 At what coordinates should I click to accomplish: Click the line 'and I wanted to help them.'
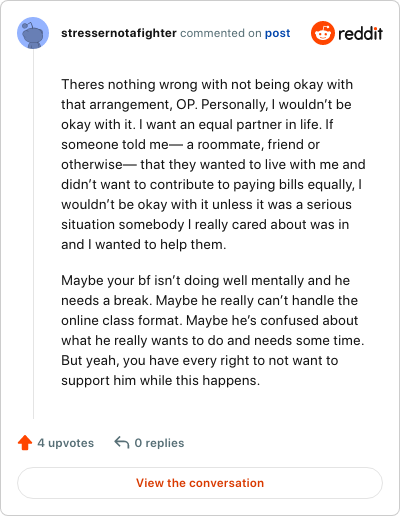click(x=144, y=244)
